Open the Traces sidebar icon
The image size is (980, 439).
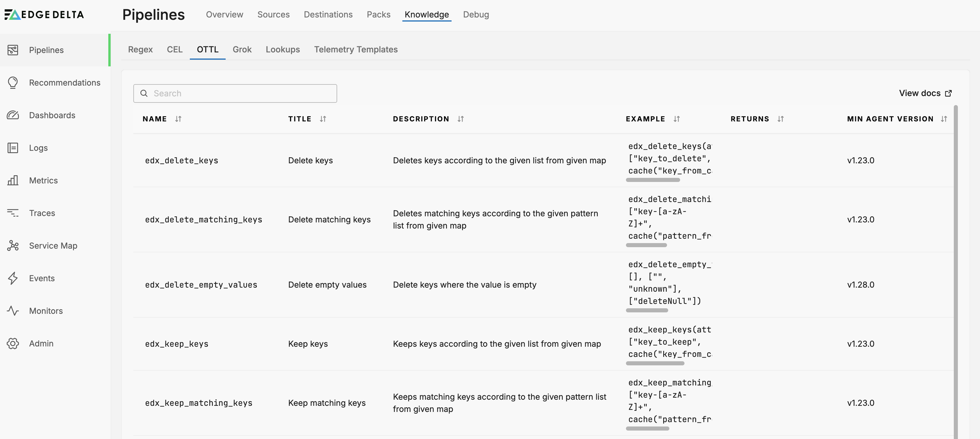(13, 213)
